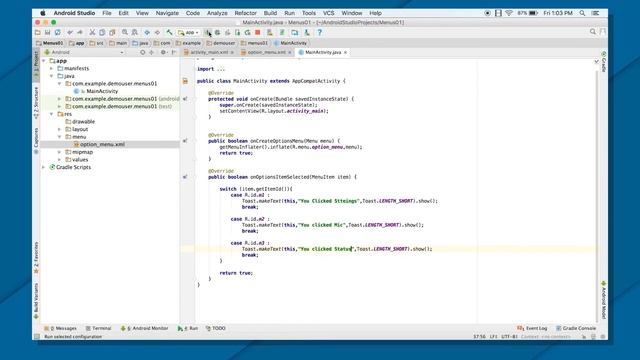Collapse the menu folder
Screen dimensions: 640x360
(x=60, y=137)
